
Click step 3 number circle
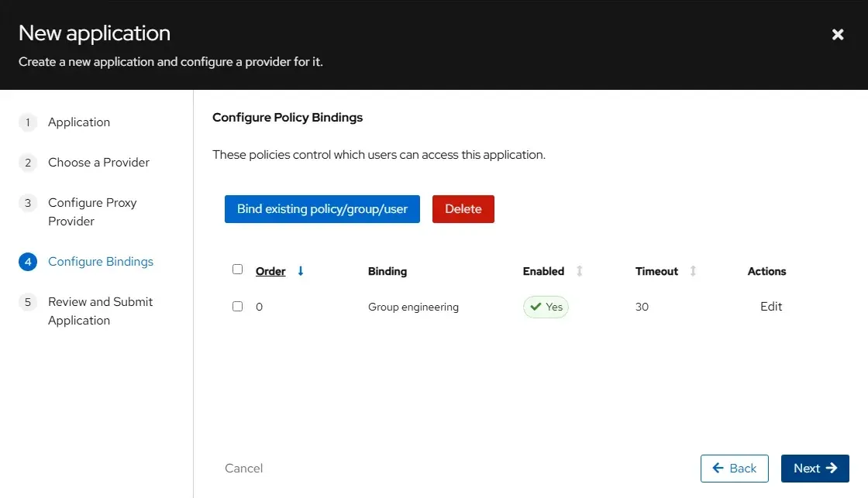coord(28,203)
